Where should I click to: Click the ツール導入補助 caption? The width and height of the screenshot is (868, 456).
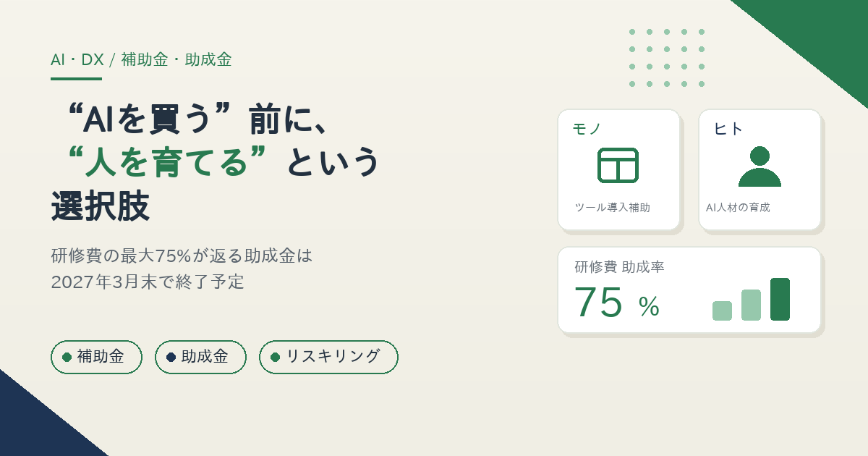click(612, 208)
